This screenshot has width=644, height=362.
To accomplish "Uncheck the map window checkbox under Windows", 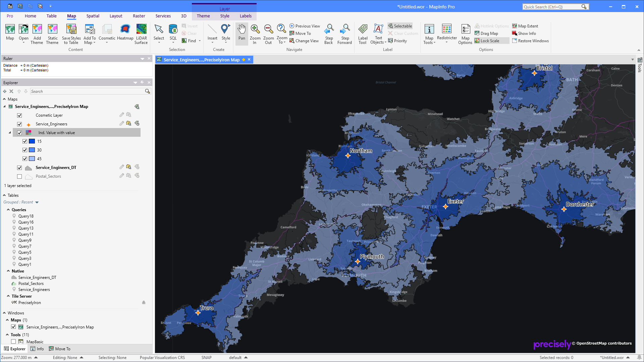I will [x=13, y=327].
